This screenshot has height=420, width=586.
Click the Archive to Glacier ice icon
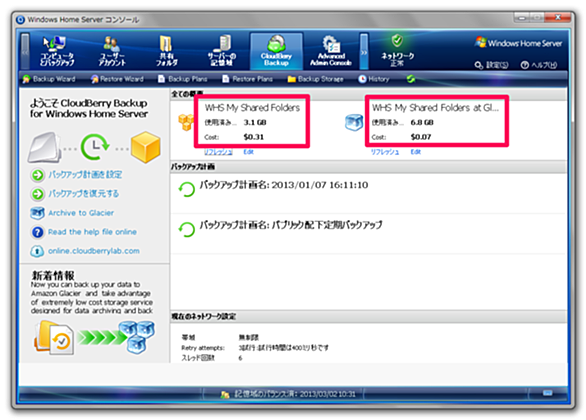click(37, 213)
